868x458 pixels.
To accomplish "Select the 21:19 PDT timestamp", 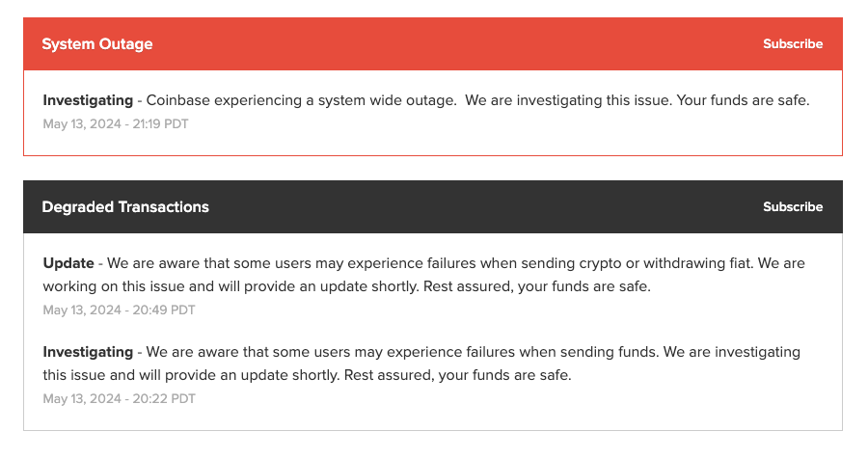I will [x=116, y=124].
